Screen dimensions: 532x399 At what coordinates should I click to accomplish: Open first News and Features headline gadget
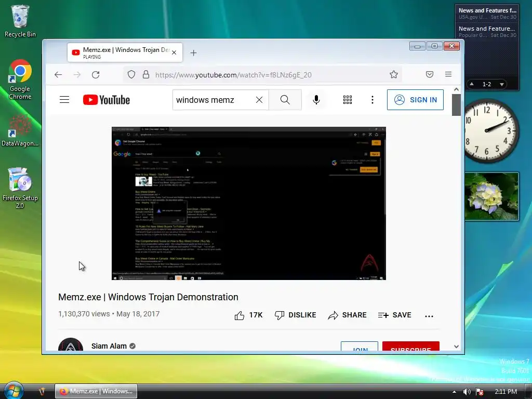coord(487,13)
